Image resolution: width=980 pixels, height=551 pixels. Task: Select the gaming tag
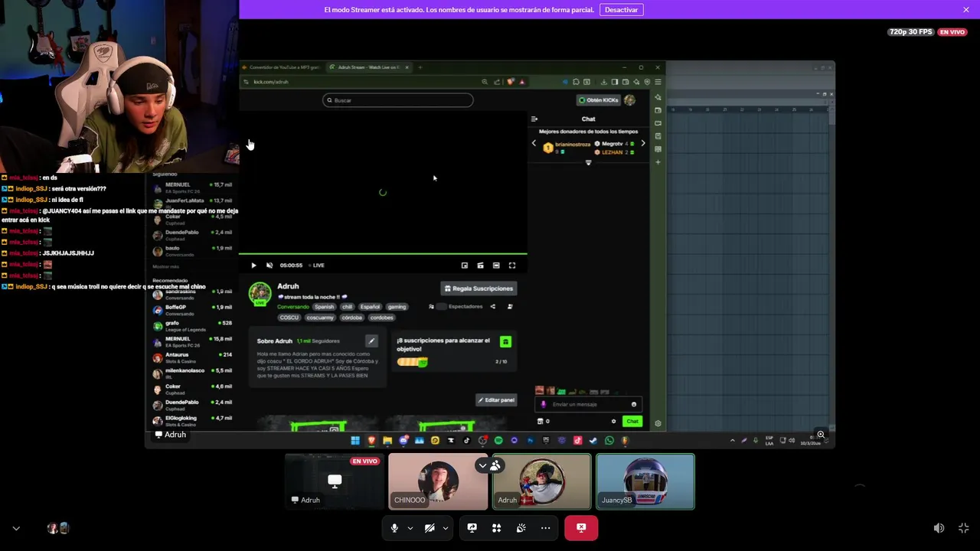click(397, 307)
